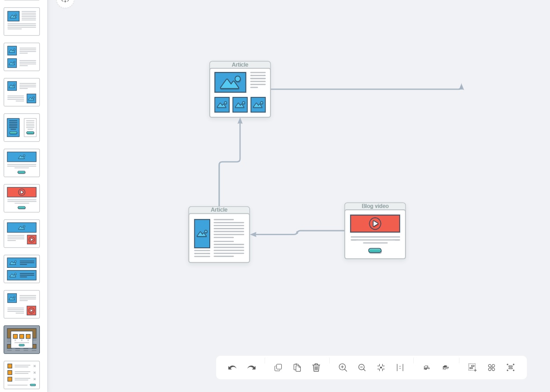Viewport: 550px width, 392px height.
Task: Open the vertical spacing adjustment tool
Action: 400,368
